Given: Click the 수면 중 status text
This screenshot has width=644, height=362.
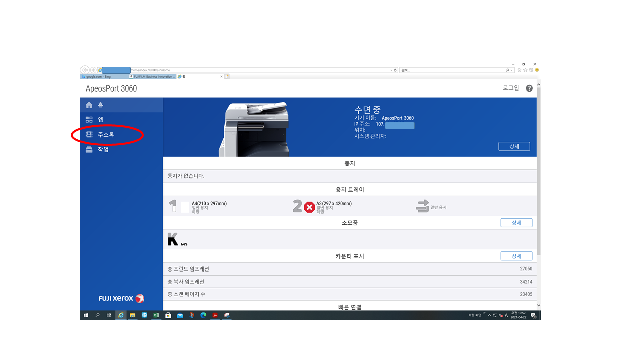Looking at the screenshot, I should tap(367, 109).
